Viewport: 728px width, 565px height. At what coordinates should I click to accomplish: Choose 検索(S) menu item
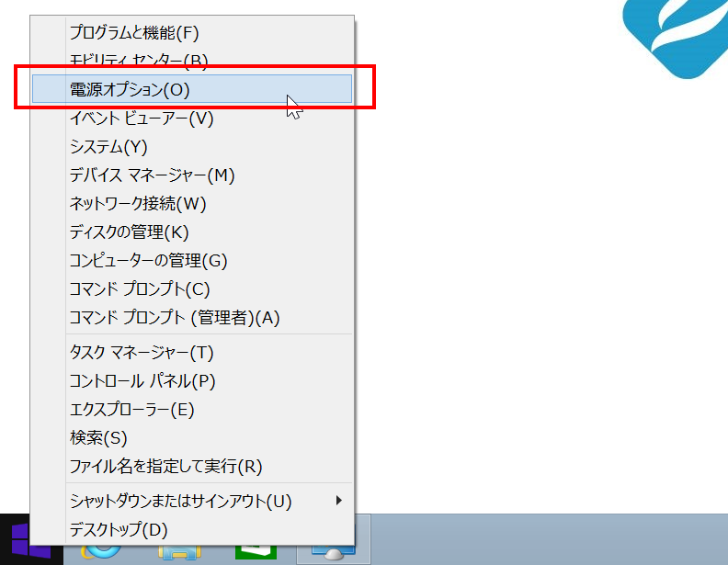click(x=192, y=438)
